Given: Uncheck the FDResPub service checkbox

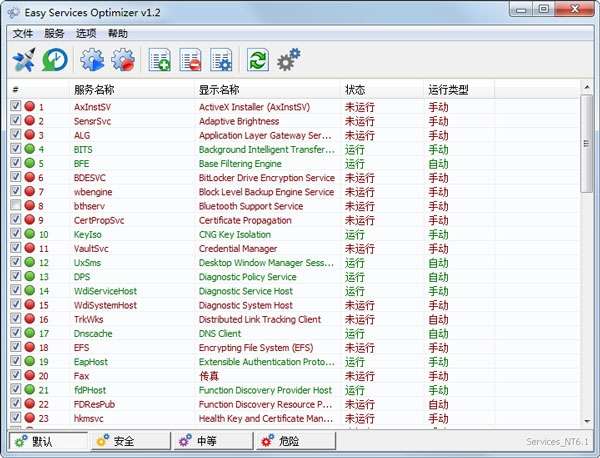Looking at the screenshot, I should click(15, 403).
